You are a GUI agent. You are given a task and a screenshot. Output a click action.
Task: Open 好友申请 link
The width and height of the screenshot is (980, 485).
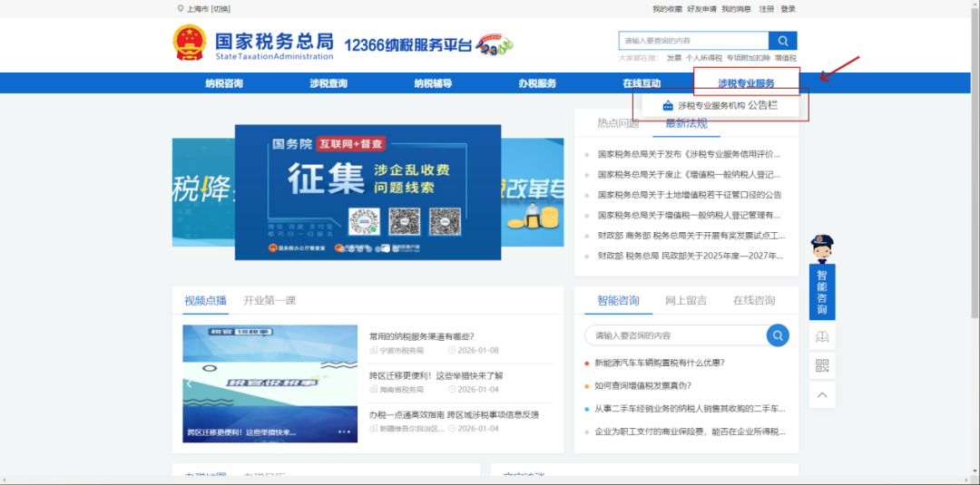[701, 9]
